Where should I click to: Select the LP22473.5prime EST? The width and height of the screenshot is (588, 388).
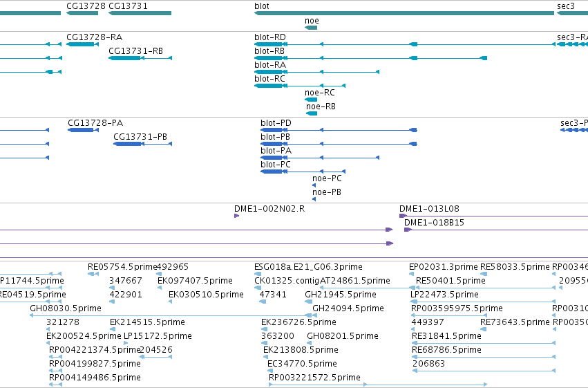[483, 302]
